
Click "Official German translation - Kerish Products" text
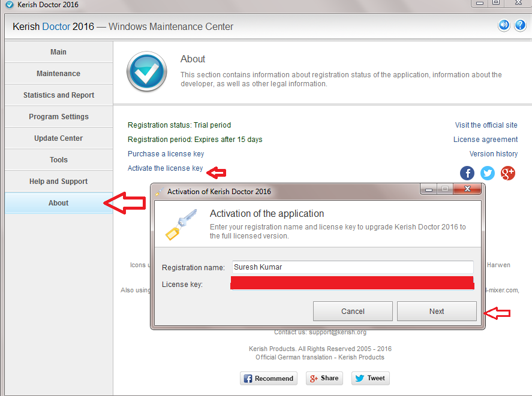click(320, 357)
